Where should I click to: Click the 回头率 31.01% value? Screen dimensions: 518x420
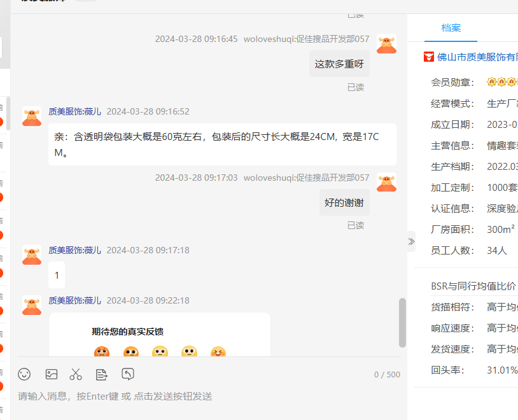pos(502,370)
